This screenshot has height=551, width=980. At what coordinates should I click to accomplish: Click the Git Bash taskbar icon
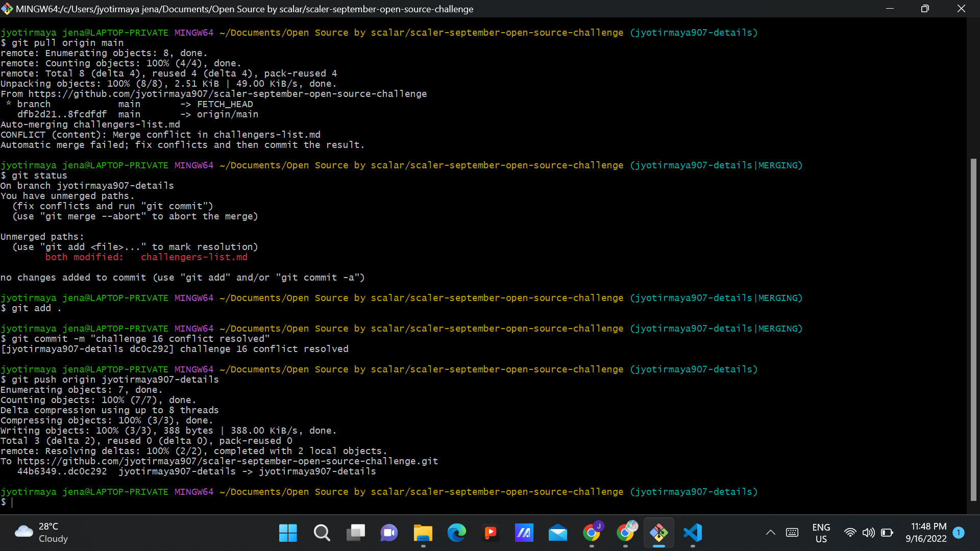point(658,533)
